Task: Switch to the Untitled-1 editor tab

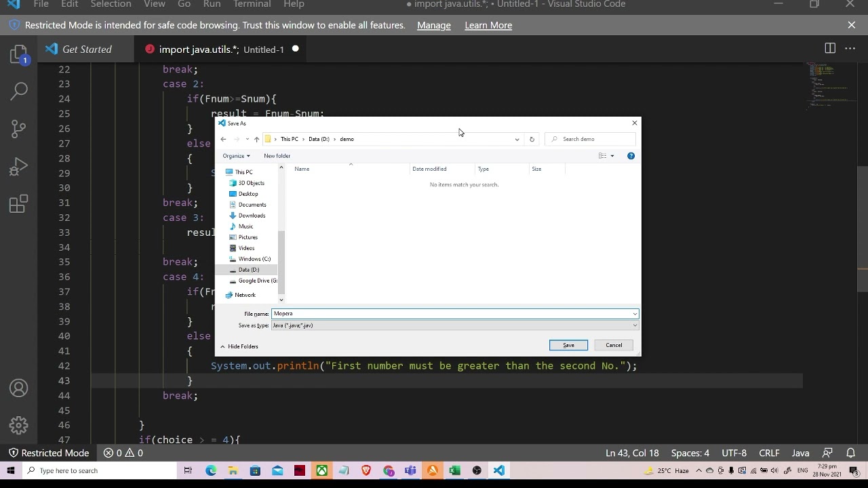Action: 222,49
